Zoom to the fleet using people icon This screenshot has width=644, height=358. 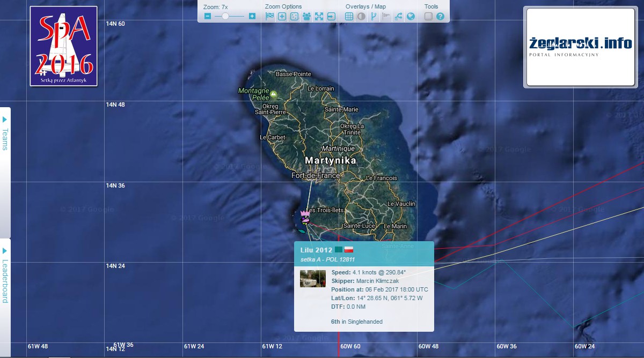coord(306,16)
